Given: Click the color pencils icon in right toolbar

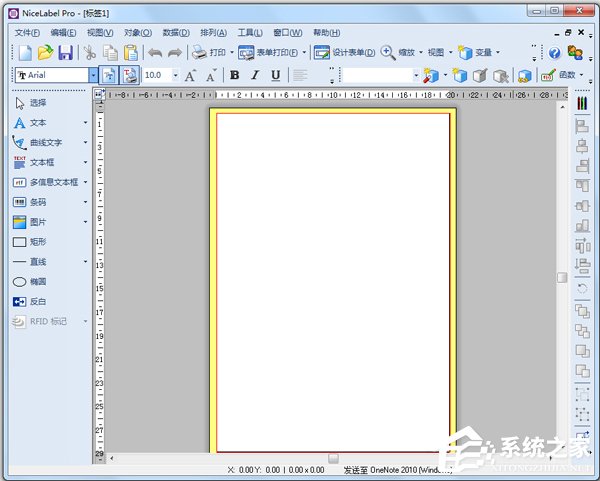Looking at the screenshot, I should [x=582, y=103].
